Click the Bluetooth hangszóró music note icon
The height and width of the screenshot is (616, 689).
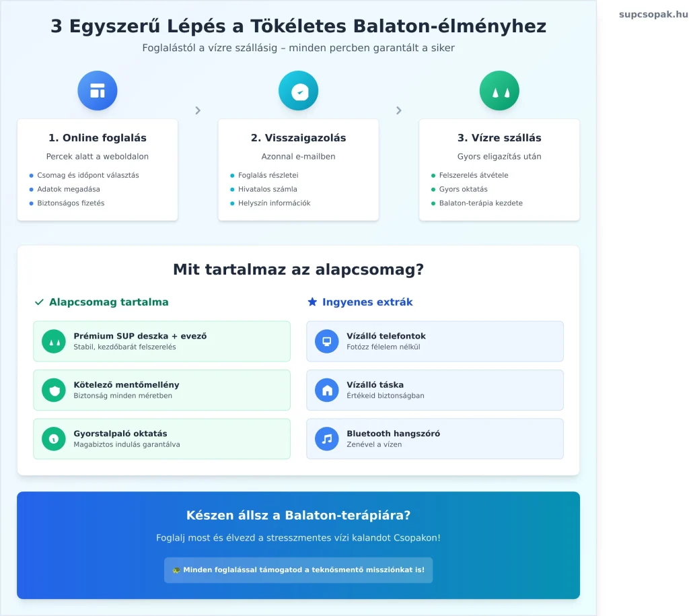[x=327, y=439]
